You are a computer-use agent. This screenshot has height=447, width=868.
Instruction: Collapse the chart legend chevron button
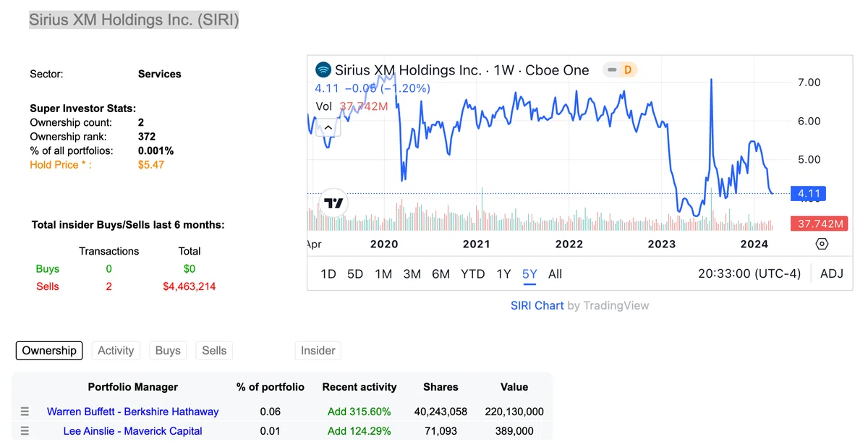328,128
